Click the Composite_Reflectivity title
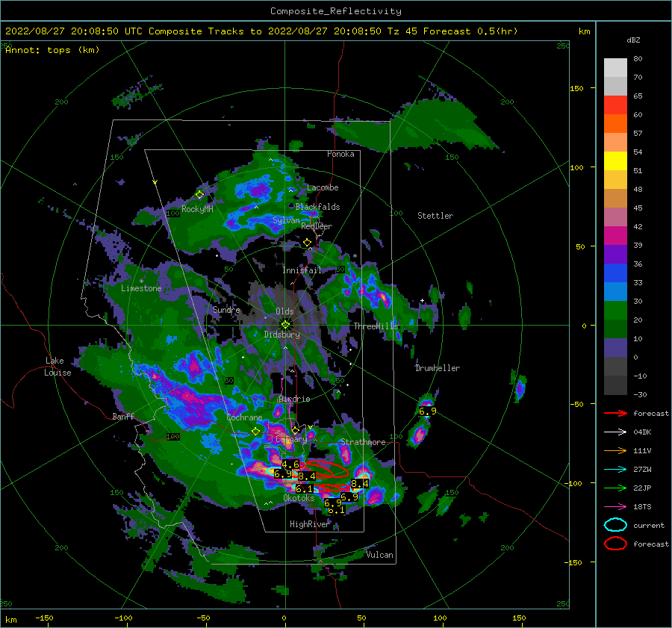The width and height of the screenshot is (672, 628). [336, 11]
